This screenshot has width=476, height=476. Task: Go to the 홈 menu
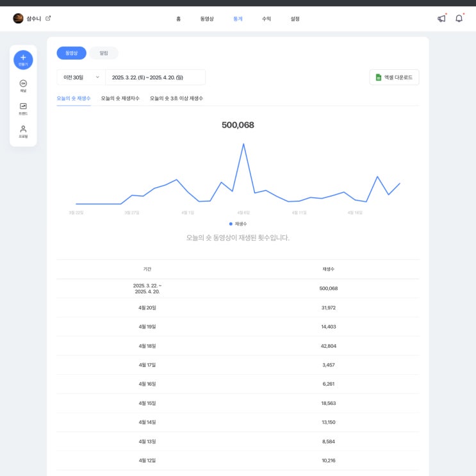click(179, 19)
